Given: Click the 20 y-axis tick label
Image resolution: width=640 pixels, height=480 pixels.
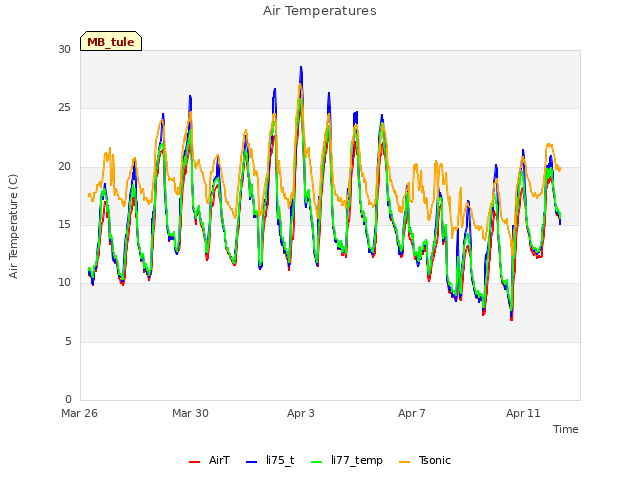Looking at the screenshot, I should (64, 166).
